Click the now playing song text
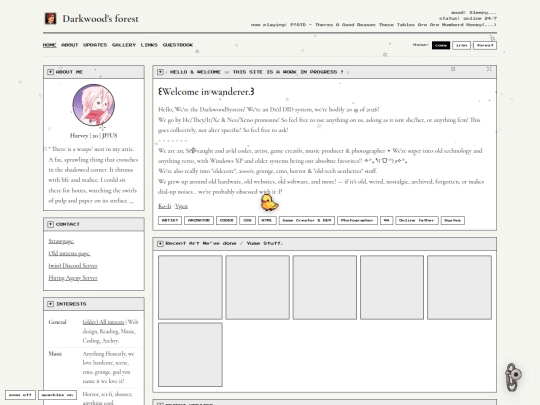540x405 pixels. click(374, 25)
